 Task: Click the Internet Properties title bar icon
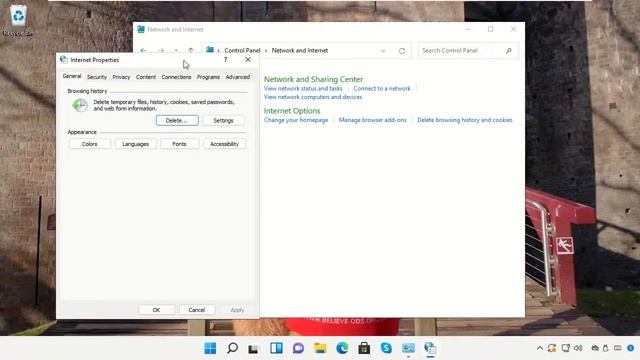[x=64, y=60]
